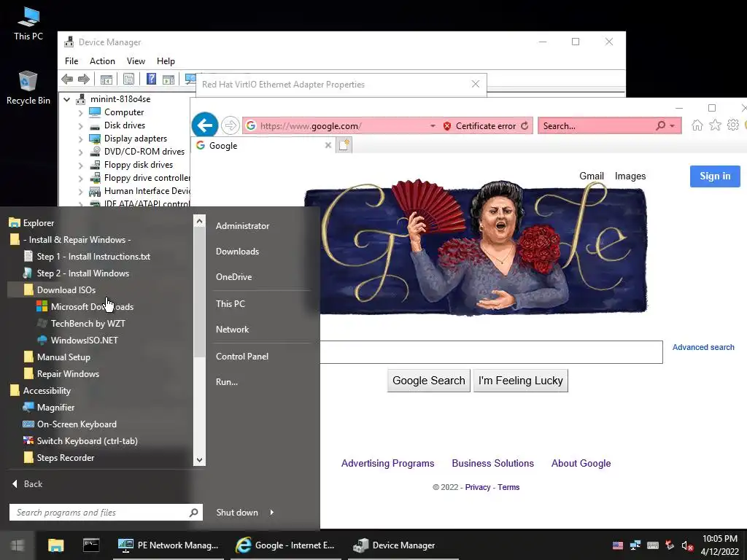Viewport: 747px width, 560px height.
Task: Expand Floppy disk drives node
Action: coord(80,166)
